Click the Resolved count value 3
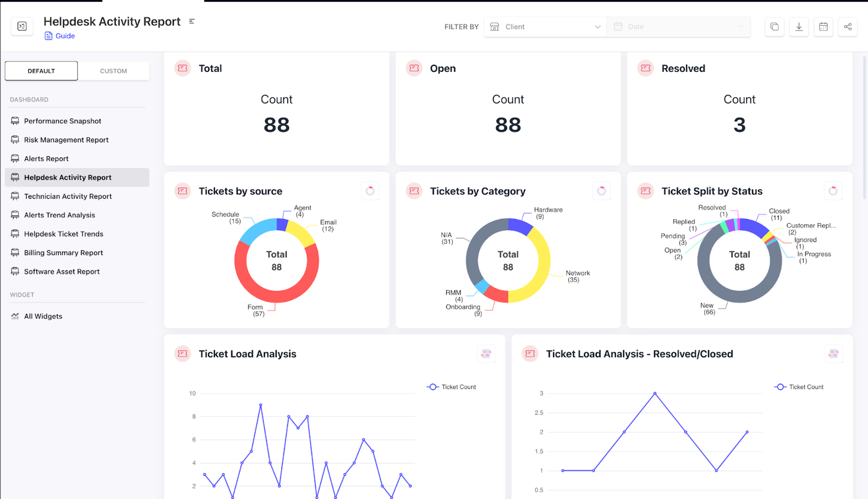 [x=740, y=125]
